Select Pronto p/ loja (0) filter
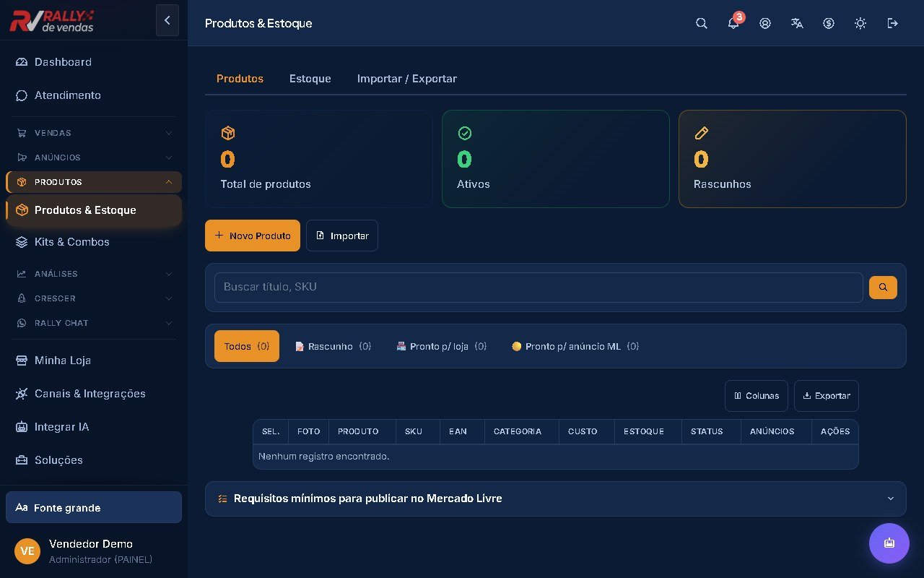The image size is (924, 578). (x=442, y=346)
